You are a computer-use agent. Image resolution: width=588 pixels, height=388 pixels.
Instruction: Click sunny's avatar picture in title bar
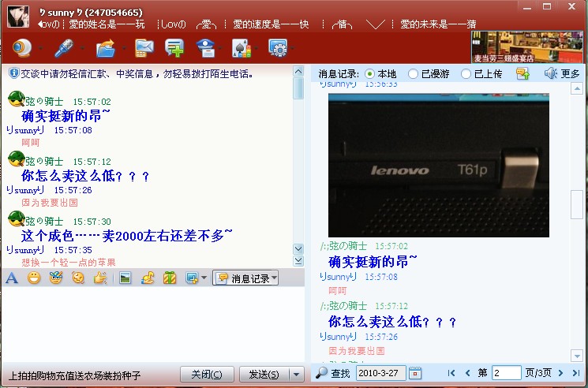point(18,16)
